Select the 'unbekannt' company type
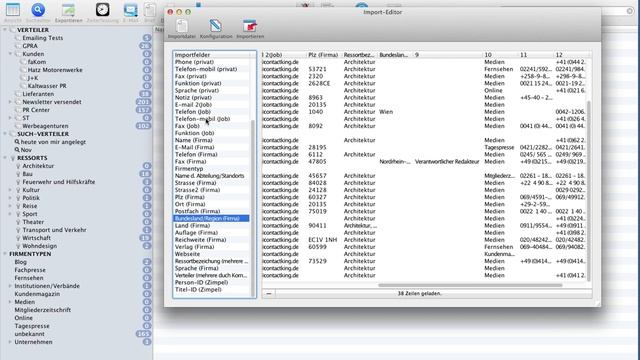Screen dimensions: 640x360 [29, 334]
